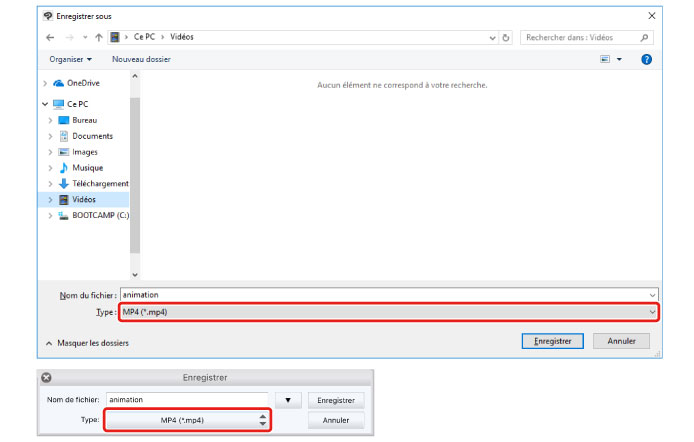Select Images in the navigation pane
Screen dimensions: 694x442
85,152
